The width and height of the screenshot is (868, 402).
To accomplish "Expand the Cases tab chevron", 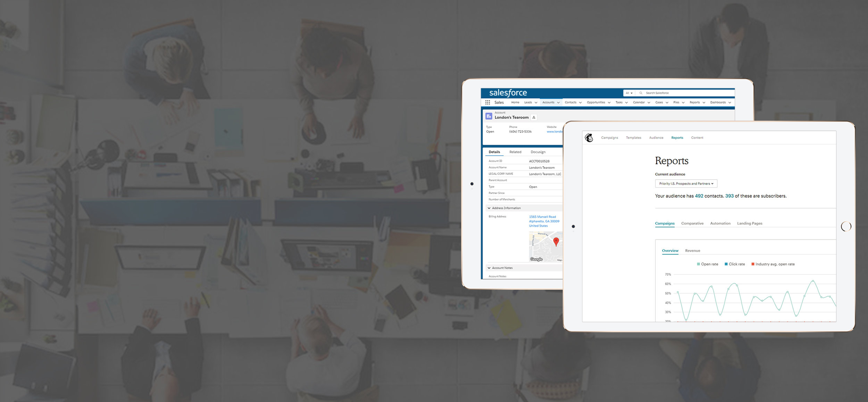I will [x=667, y=102].
